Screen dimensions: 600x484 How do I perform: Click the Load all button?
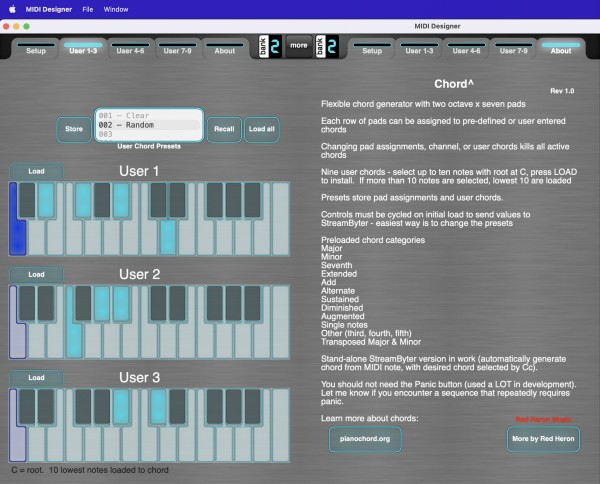coord(262,129)
